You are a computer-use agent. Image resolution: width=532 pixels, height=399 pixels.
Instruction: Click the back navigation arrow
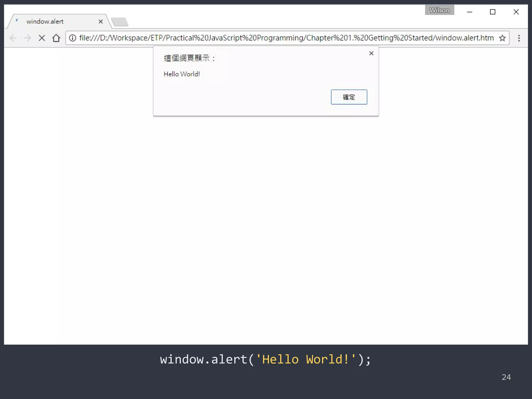pyautogui.click(x=13, y=38)
